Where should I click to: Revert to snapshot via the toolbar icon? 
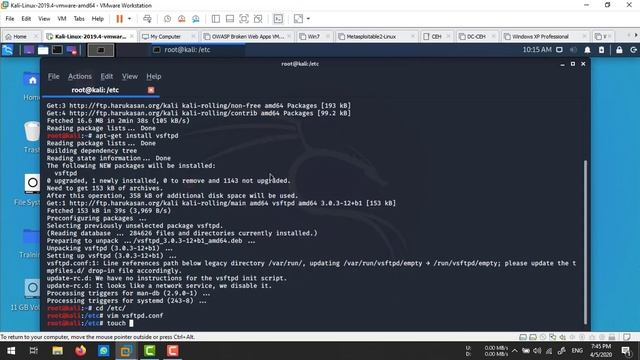pos(182,19)
